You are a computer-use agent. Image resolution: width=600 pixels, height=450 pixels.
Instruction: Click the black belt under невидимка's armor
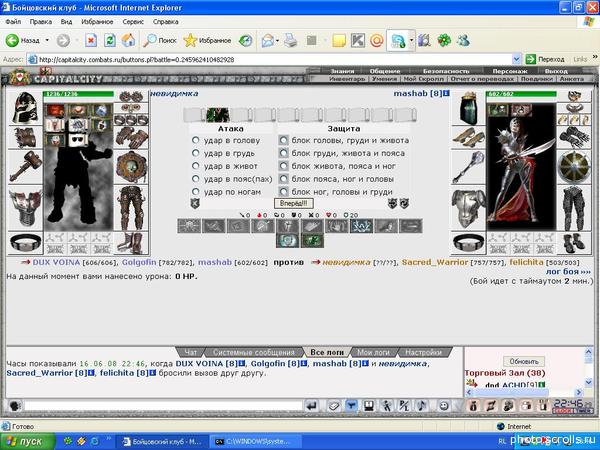click(25, 243)
